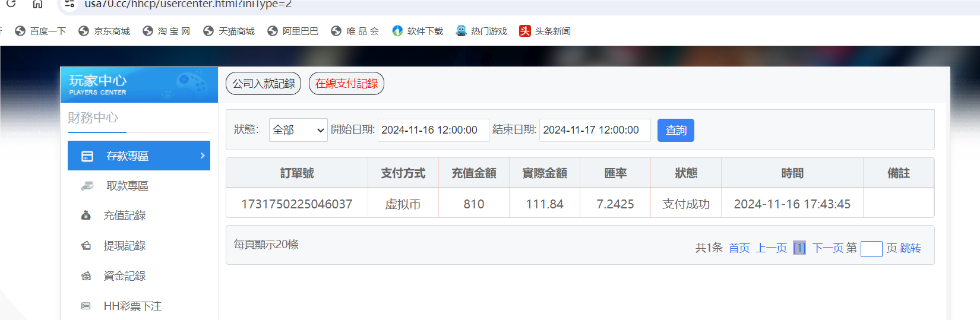Open the 狀態 dropdown showing 全部

(x=298, y=130)
